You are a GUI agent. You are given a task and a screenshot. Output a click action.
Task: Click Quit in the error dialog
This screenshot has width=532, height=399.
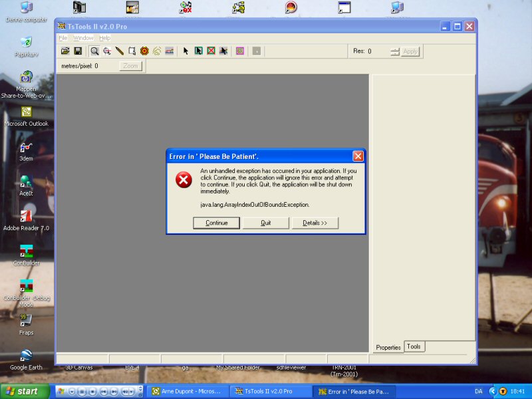point(265,223)
